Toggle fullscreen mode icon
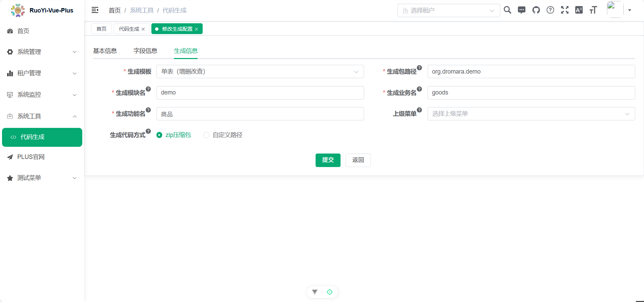Screen dimensions: 644x302 click(565, 10)
